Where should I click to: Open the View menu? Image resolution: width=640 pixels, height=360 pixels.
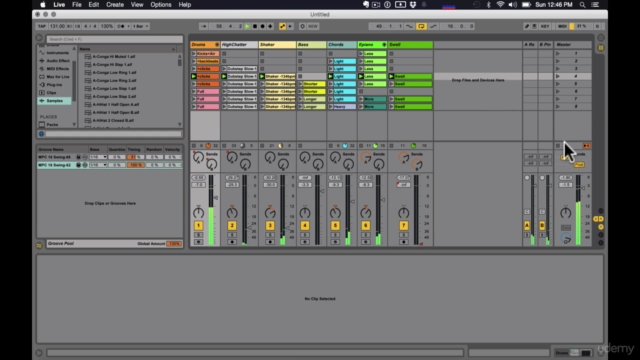point(137,5)
